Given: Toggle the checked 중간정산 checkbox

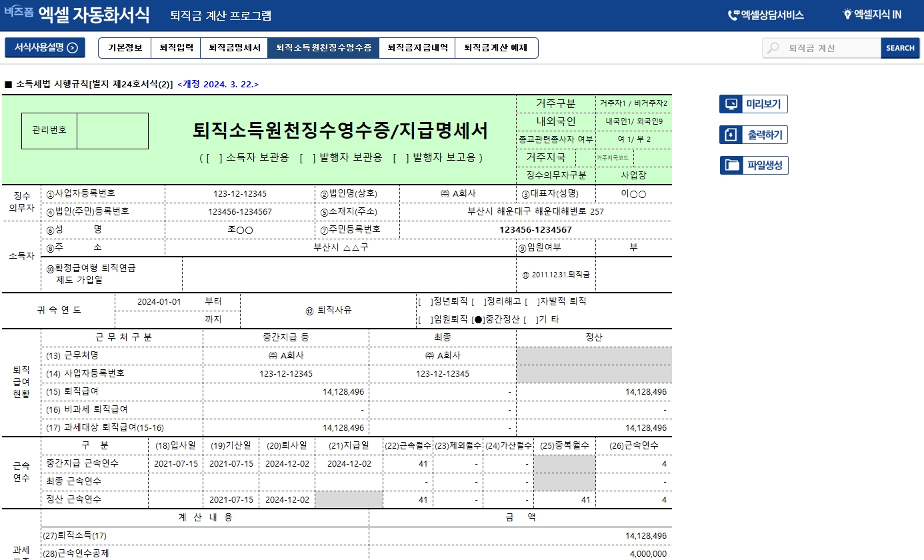Looking at the screenshot, I should pyautogui.click(x=478, y=319).
